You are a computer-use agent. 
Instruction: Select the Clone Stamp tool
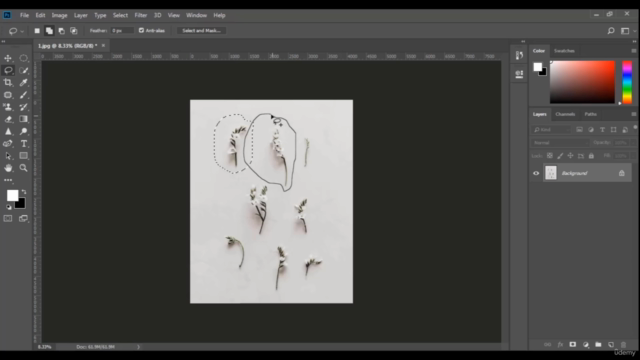[x=8, y=107]
